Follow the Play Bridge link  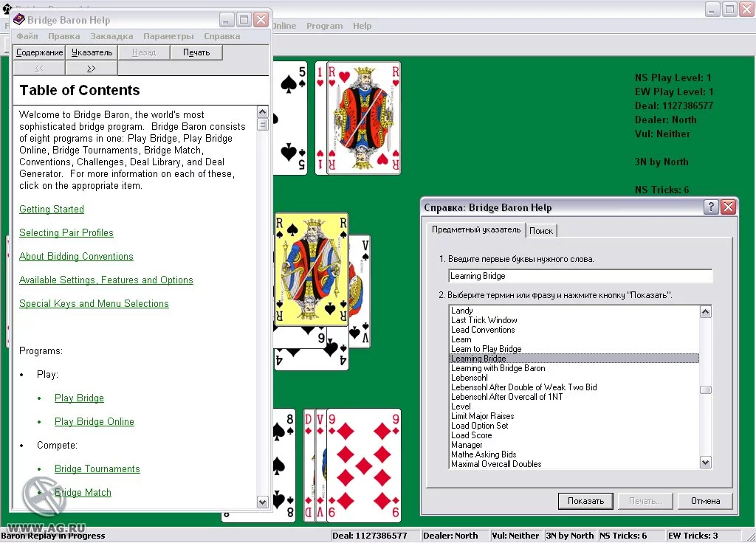point(79,398)
